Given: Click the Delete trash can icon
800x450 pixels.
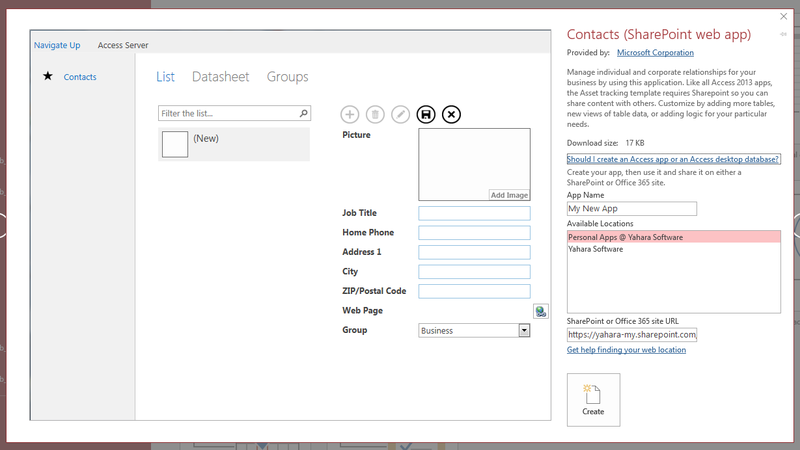Looking at the screenshot, I should pos(375,115).
